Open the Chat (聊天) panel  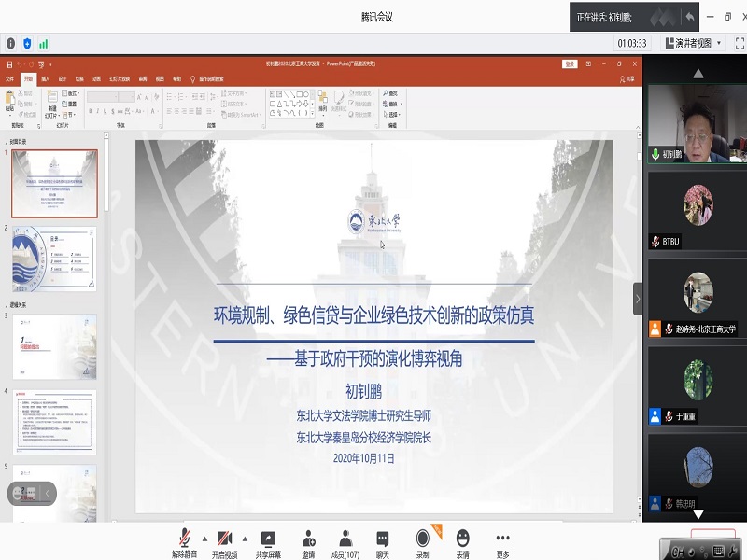point(383,538)
